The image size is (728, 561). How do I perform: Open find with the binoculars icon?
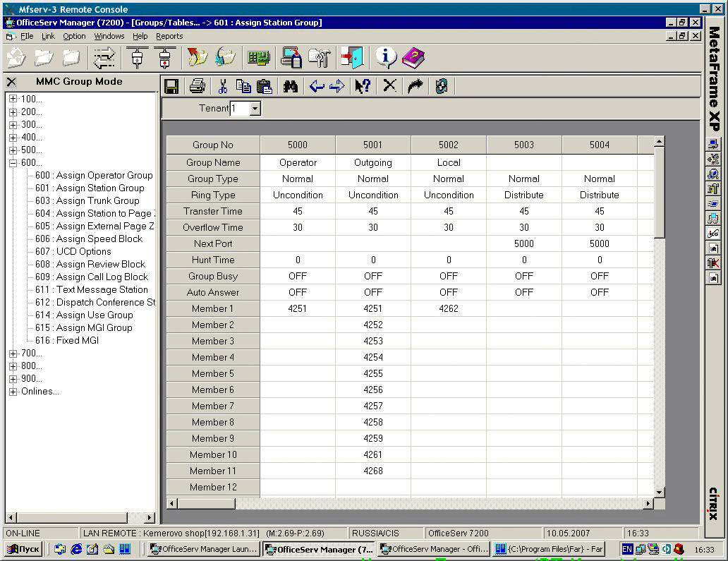pyautogui.click(x=291, y=86)
